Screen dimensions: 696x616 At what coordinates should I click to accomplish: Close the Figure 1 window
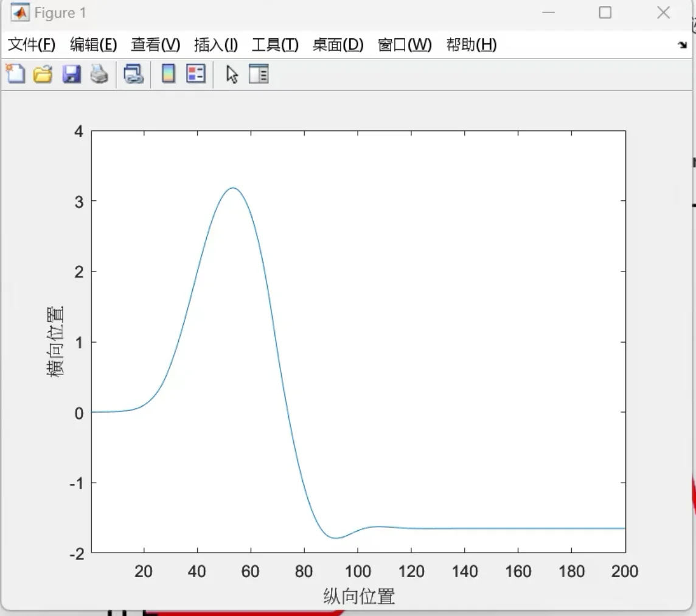pyautogui.click(x=664, y=12)
